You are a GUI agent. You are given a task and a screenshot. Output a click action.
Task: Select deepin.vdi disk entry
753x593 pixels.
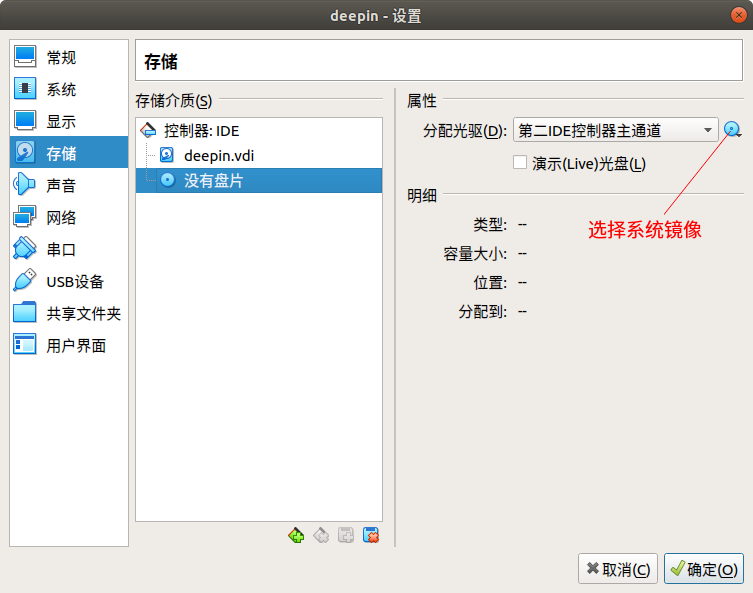pos(259,155)
